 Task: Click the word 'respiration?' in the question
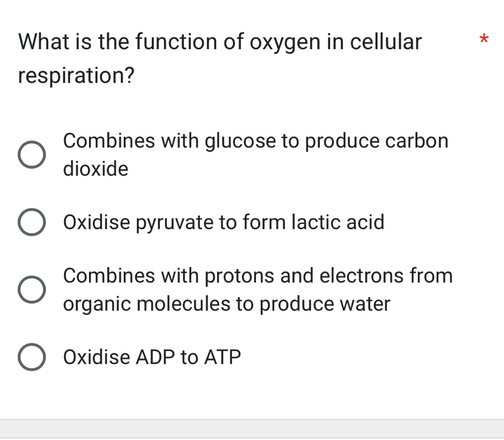click(76, 75)
